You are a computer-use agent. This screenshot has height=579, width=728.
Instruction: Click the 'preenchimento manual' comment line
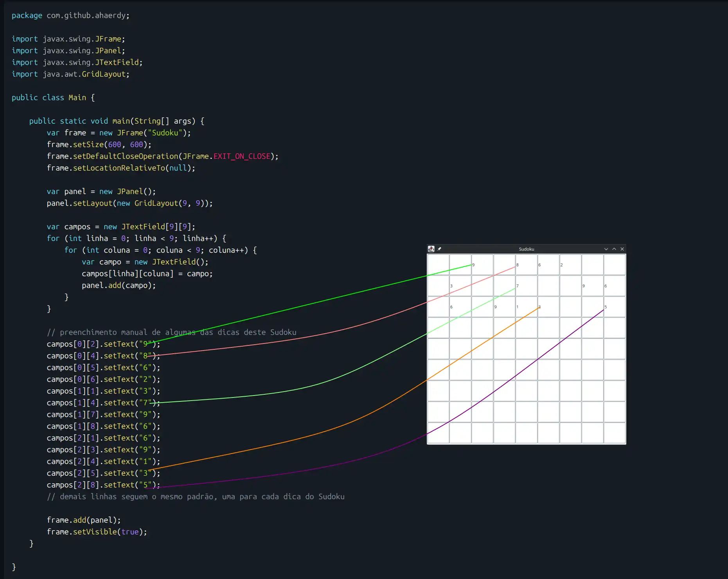coord(171,333)
